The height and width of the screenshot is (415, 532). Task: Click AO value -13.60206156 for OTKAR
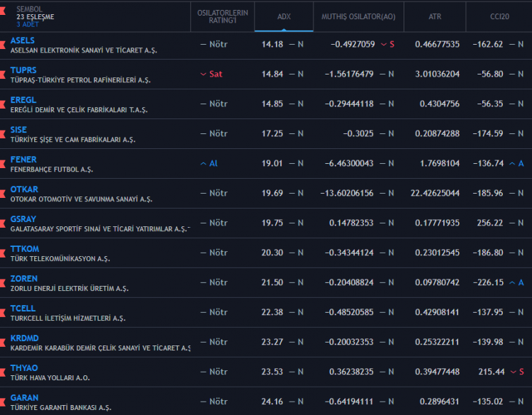(347, 194)
